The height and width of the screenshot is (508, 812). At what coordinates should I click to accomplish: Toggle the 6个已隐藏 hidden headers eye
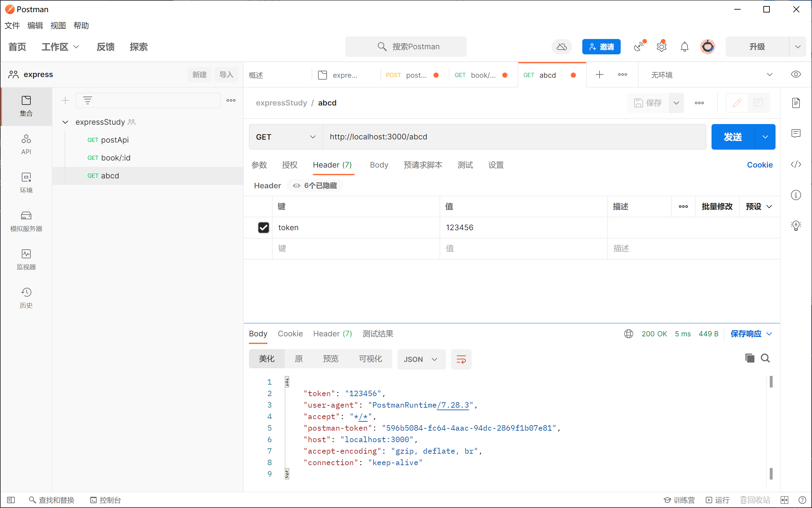(x=315, y=185)
